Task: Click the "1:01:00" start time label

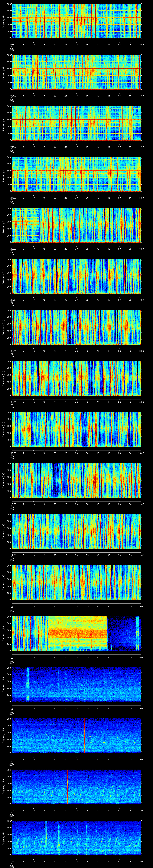Action: 12,44
